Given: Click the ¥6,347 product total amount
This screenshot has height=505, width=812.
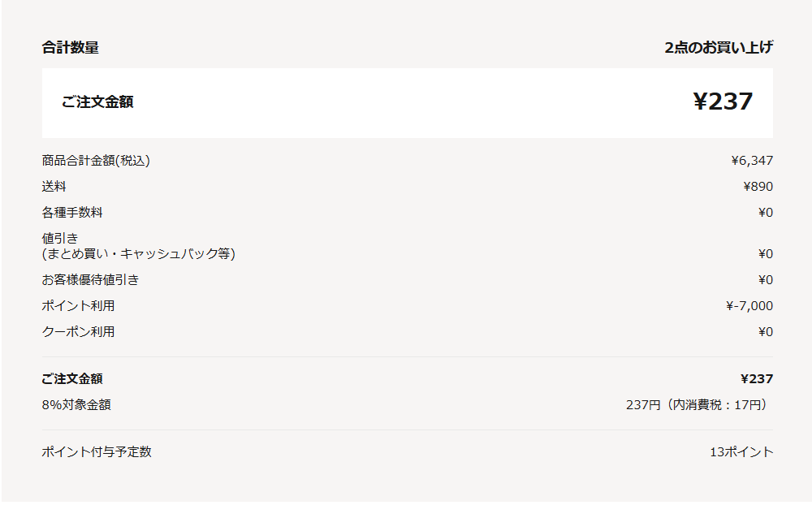Looking at the screenshot, I should pyautogui.click(x=752, y=161).
